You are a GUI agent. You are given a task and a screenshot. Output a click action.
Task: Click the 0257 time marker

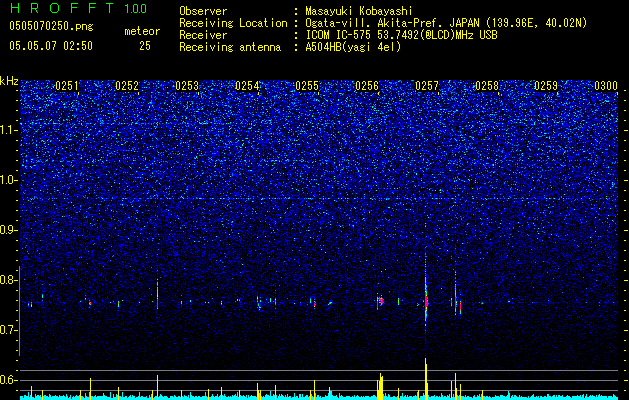427,86
